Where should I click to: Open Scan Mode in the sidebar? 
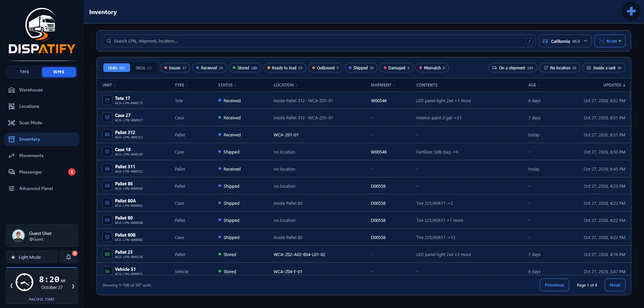tap(42, 123)
